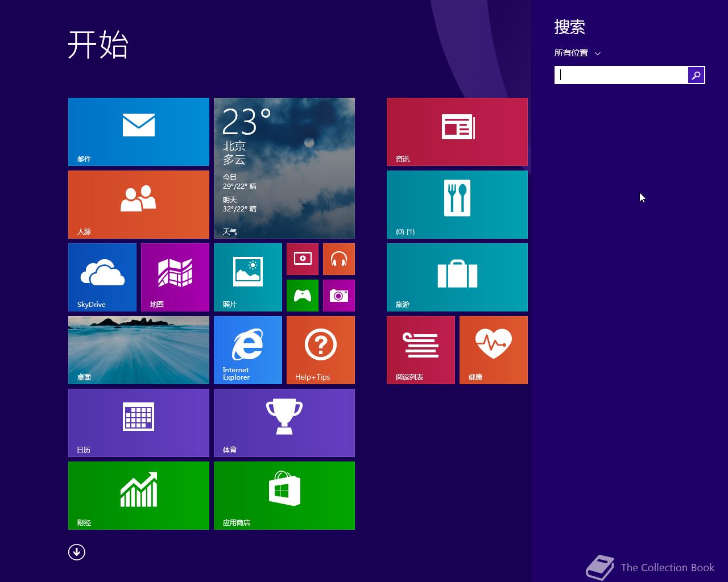Open the 地图 maps tile
728x582 pixels.
[x=175, y=277]
